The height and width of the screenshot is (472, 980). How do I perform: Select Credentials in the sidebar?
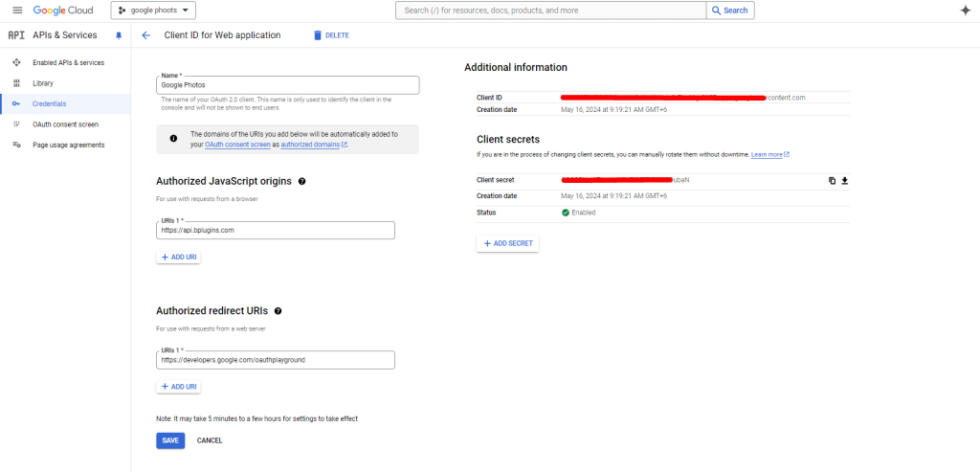tap(65, 103)
